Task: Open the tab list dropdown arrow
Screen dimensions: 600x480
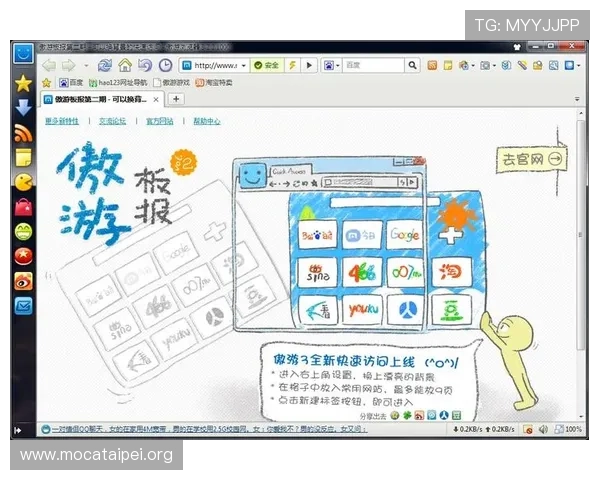Action: [x=577, y=99]
